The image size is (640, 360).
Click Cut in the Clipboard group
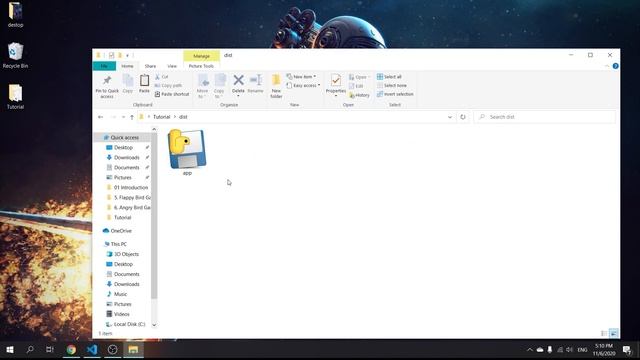[x=162, y=77]
